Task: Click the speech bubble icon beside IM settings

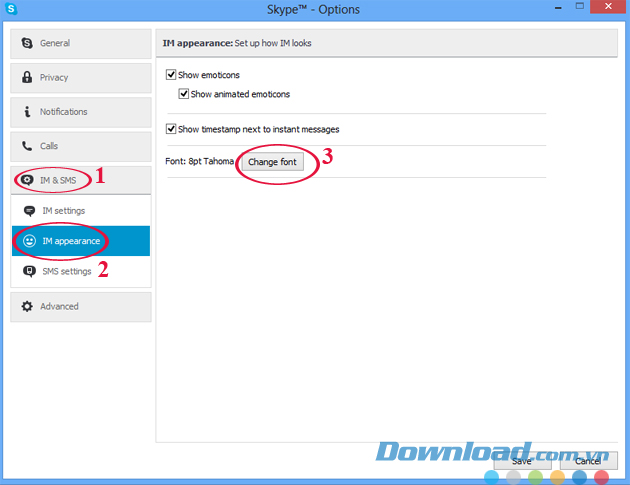Action: click(29, 211)
